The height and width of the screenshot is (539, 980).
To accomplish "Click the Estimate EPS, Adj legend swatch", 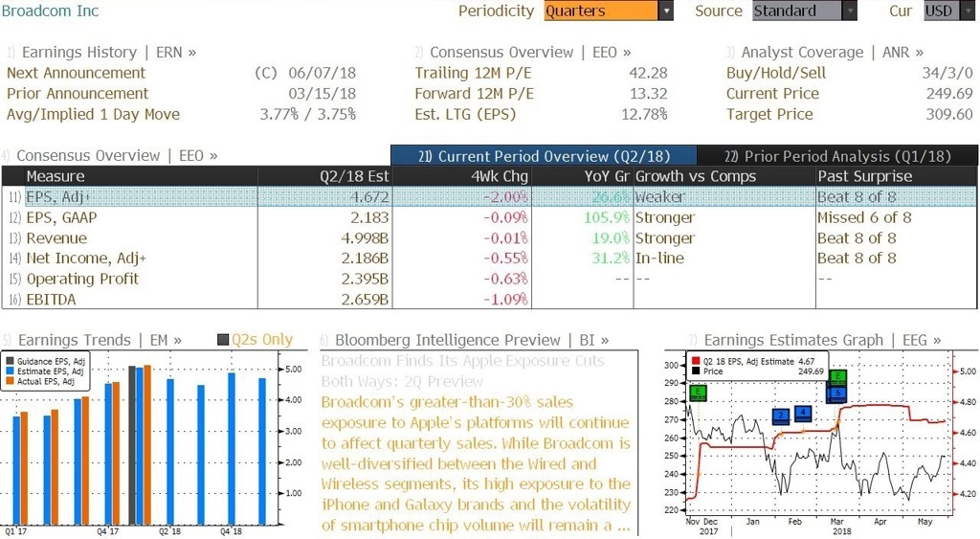I will point(10,371).
